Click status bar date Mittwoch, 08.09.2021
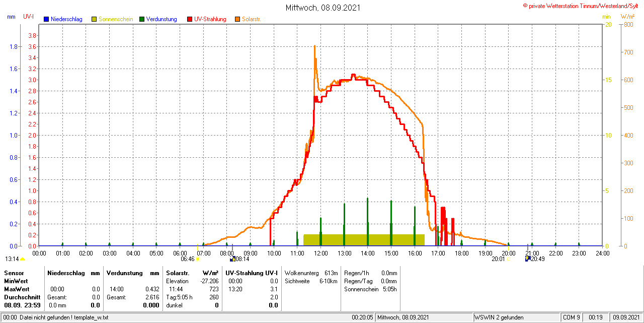 point(403,317)
